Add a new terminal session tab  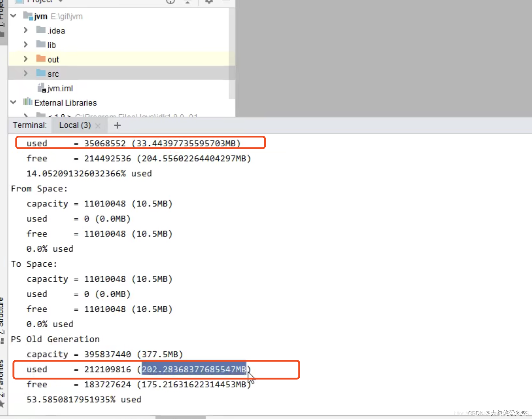[117, 125]
